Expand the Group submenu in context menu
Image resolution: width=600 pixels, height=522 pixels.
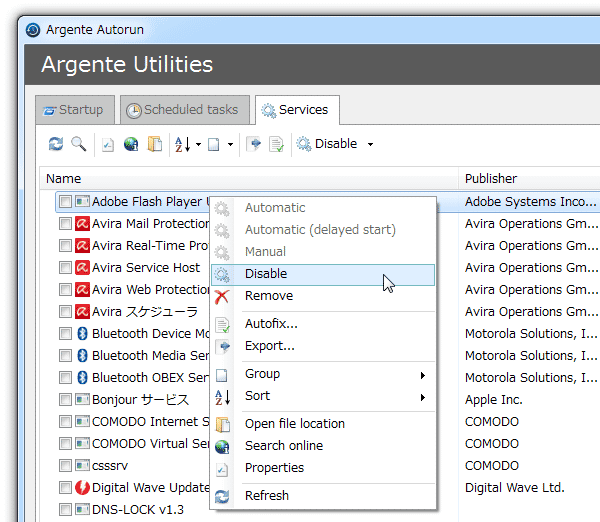coord(323,374)
